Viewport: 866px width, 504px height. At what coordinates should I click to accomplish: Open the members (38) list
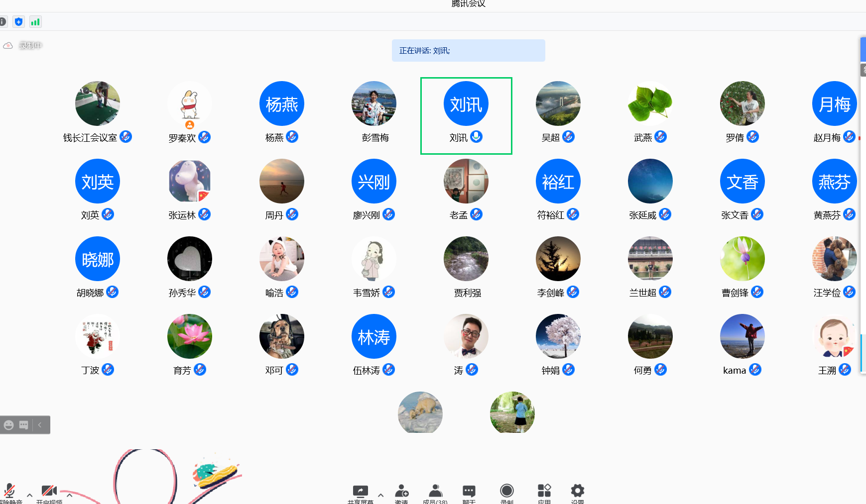[435, 492]
